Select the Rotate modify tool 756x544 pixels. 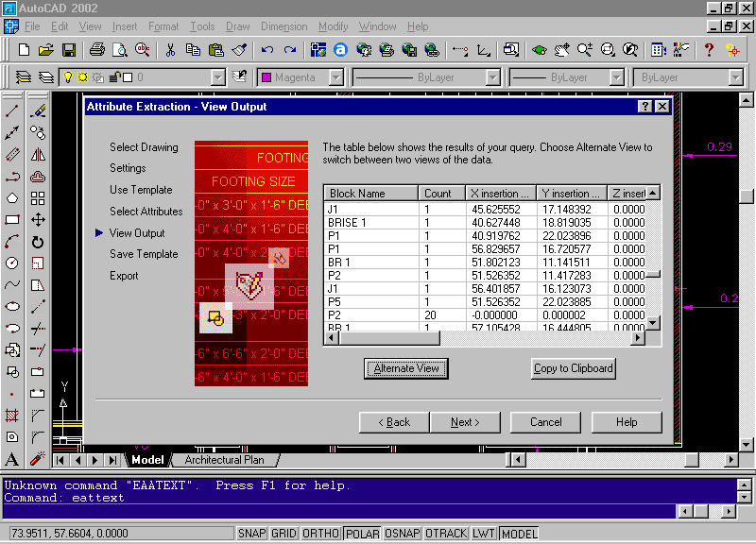pos(38,242)
